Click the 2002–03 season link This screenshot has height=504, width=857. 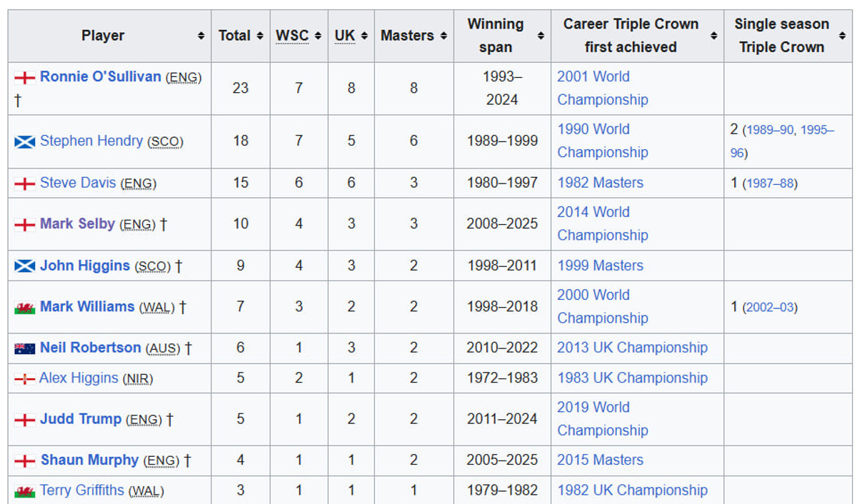pos(770,308)
